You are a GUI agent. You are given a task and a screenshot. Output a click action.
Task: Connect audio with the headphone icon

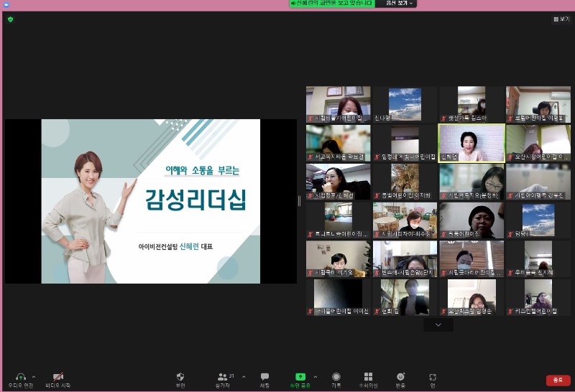click(x=19, y=377)
